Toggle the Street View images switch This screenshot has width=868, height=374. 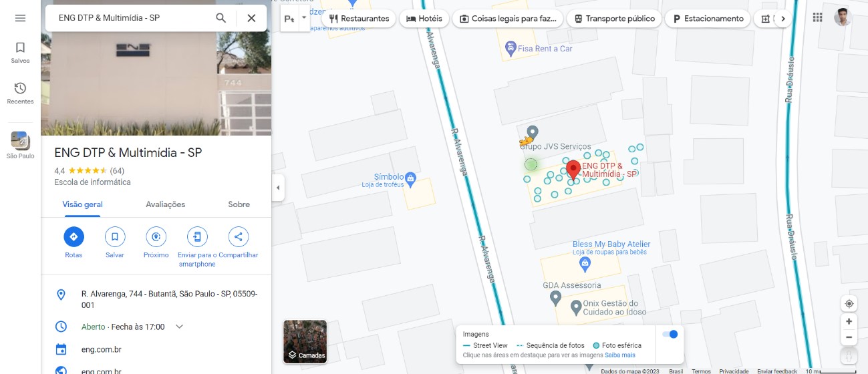669,335
